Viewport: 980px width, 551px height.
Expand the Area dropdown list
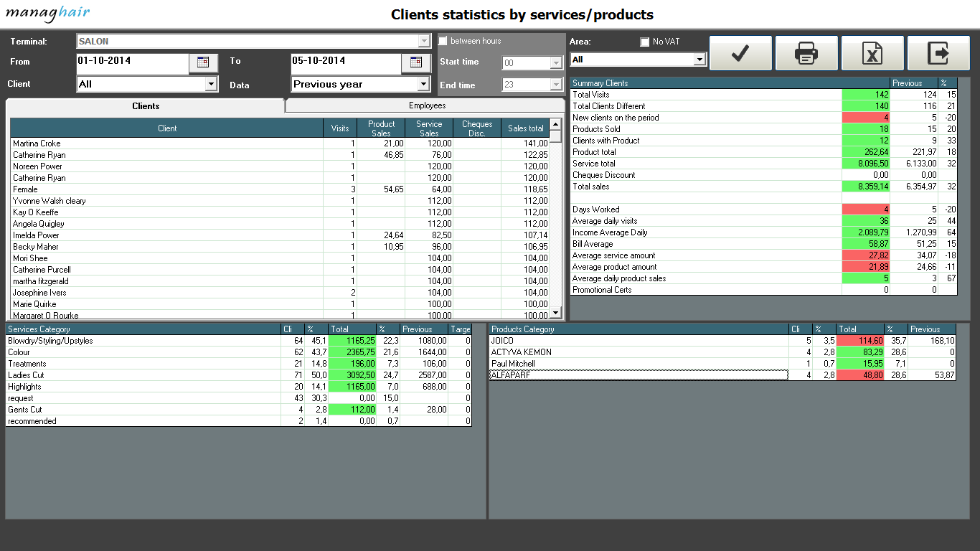tap(699, 60)
